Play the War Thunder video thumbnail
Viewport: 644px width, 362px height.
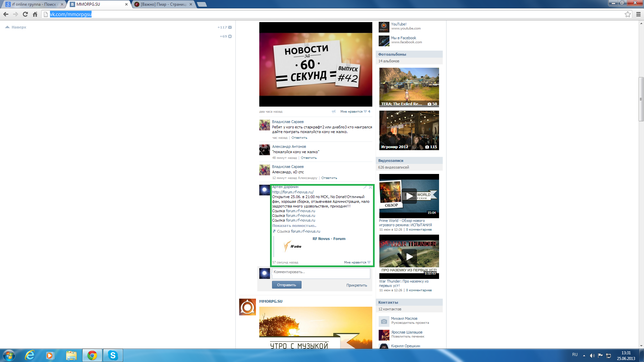pyautogui.click(x=409, y=257)
